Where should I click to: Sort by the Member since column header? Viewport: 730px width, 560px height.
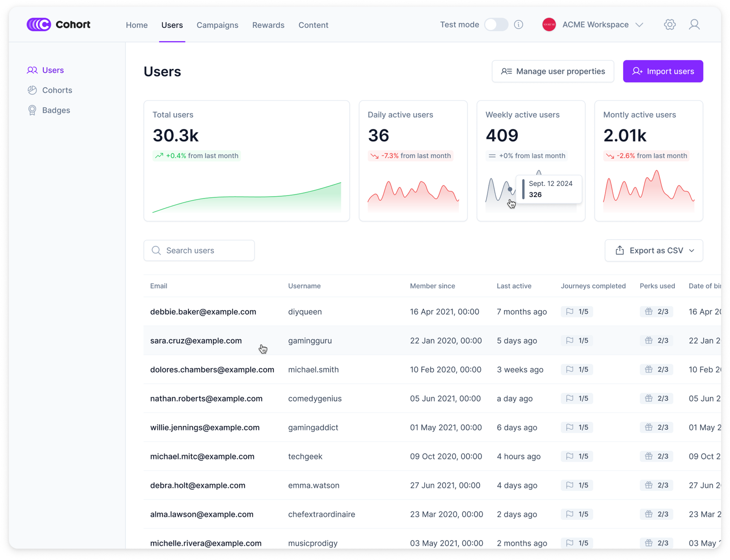coord(432,286)
